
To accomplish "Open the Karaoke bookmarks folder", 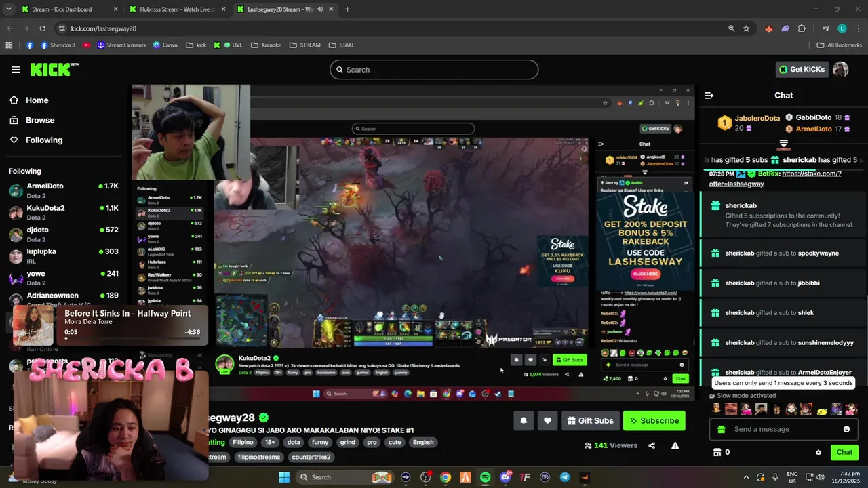I will click(x=266, y=45).
